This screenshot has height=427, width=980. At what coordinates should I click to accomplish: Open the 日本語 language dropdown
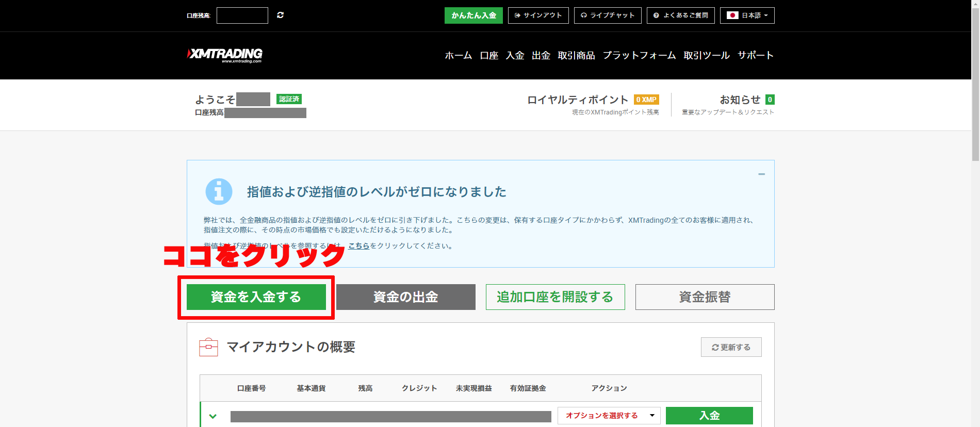tap(747, 15)
